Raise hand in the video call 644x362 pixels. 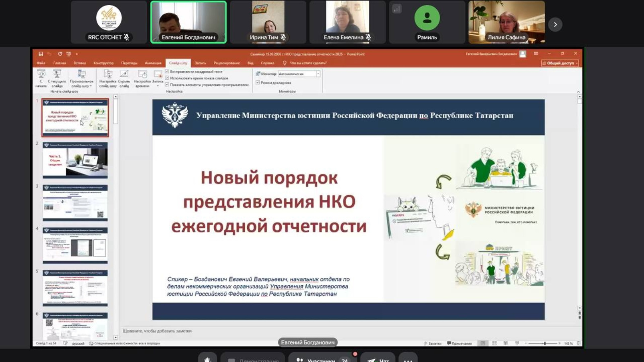coord(207,359)
